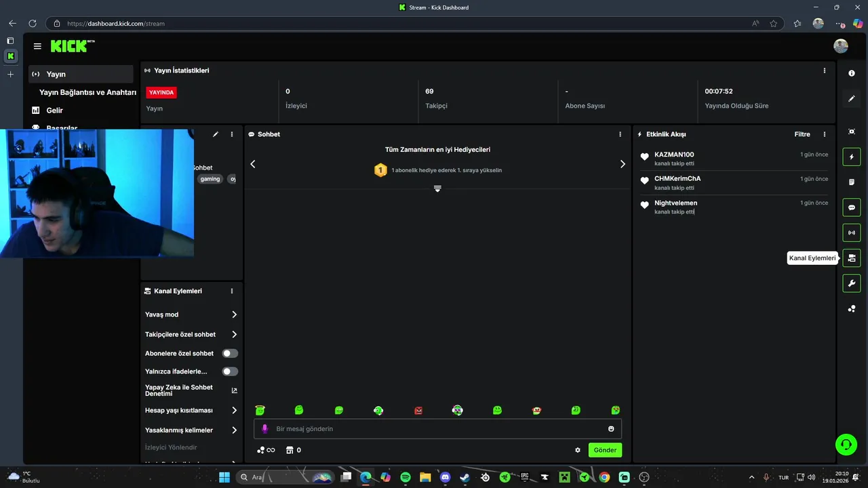Open the AI chat moderation external link icon

[x=235, y=390]
